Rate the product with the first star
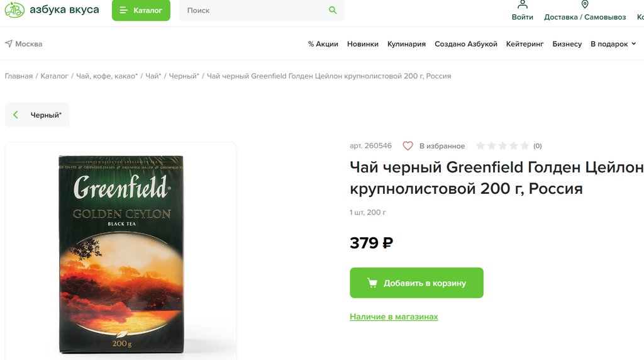The image size is (644, 360). (x=480, y=146)
